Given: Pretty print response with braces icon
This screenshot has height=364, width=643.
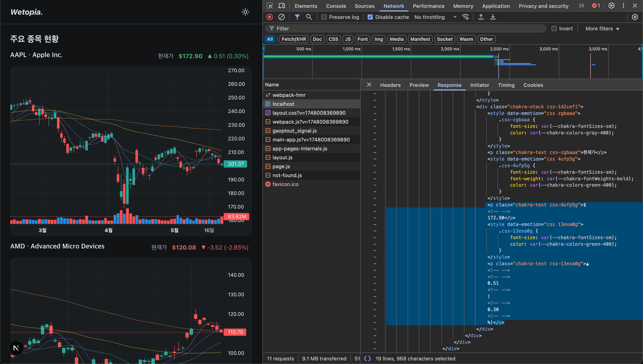Looking at the screenshot, I should pyautogui.click(x=367, y=358).
